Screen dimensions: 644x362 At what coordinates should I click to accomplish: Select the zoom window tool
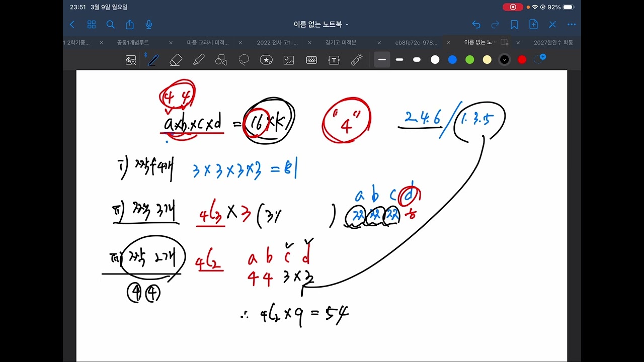131,60
